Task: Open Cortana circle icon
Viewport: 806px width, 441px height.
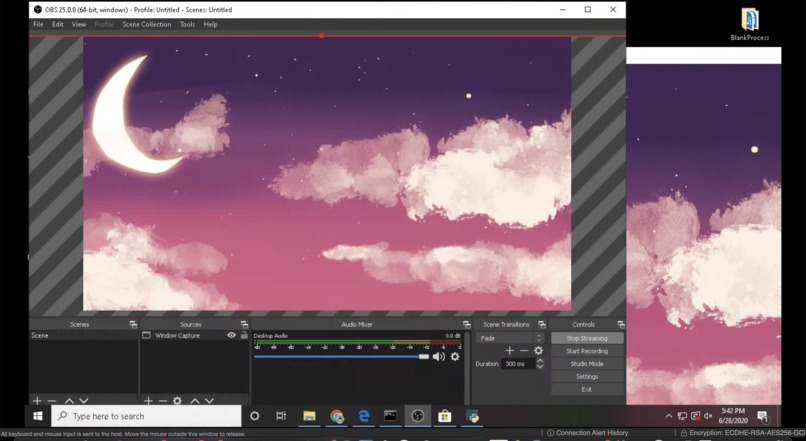Action: click(x=254, y=416)
